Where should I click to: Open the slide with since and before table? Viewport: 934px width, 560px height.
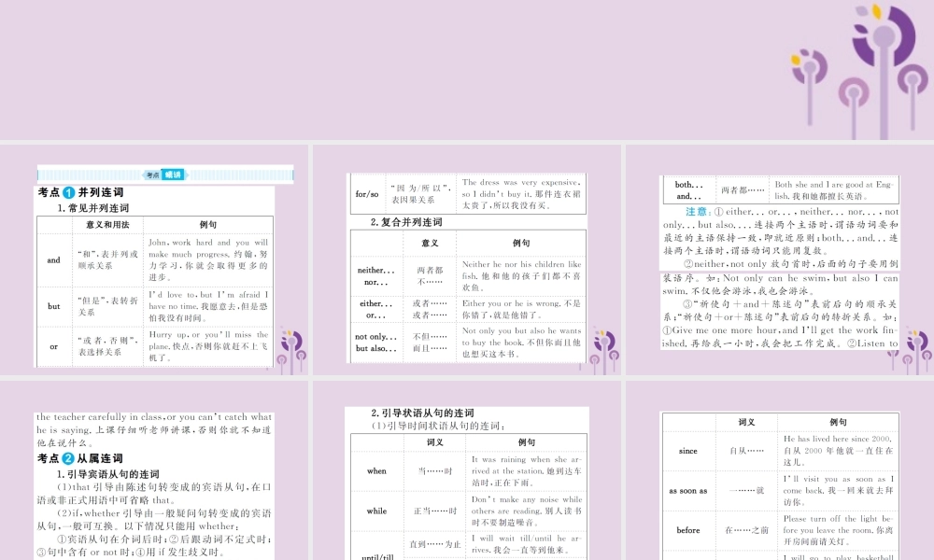(x=780, y=470)
